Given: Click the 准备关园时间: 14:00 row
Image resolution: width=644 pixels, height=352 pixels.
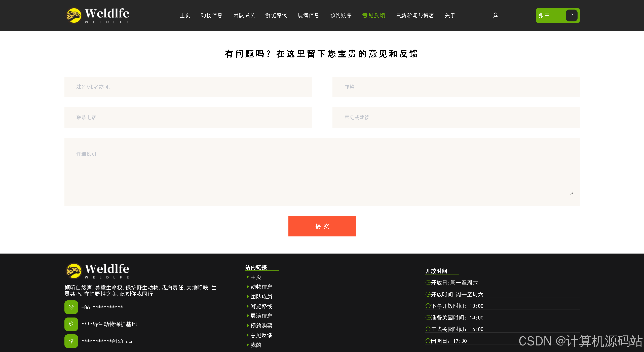Looking at the screenshot, I should tap(503, 318).
